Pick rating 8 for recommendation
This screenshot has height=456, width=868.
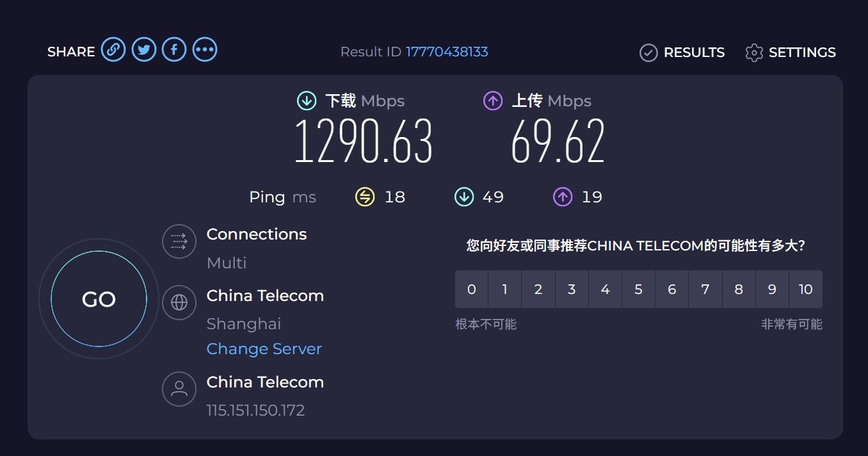point(739,289)
